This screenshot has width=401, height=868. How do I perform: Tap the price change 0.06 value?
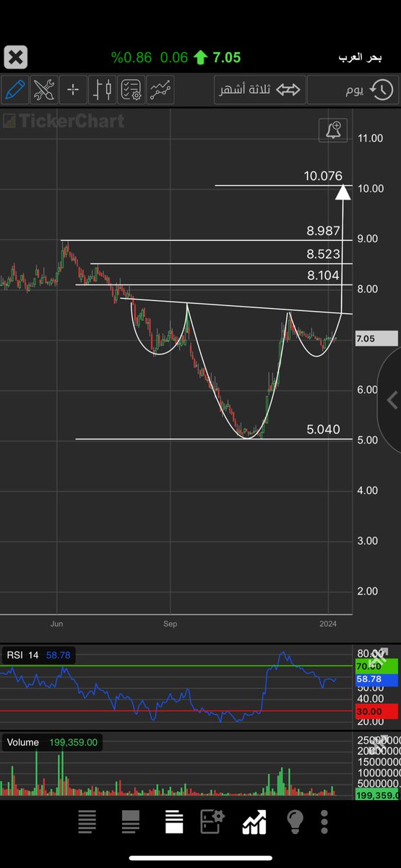click(x=174, y=57)
